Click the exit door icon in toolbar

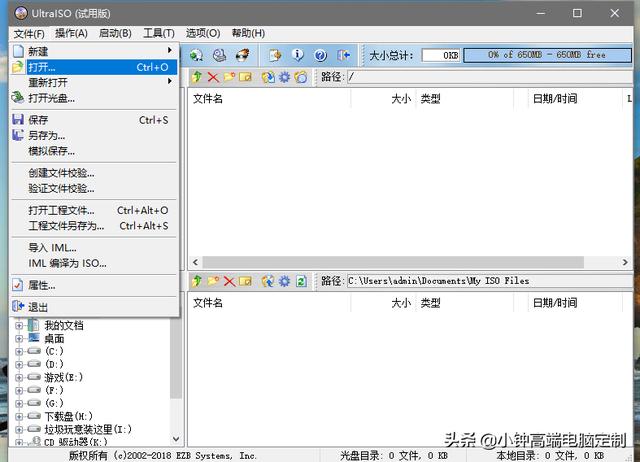pos(344,55)
